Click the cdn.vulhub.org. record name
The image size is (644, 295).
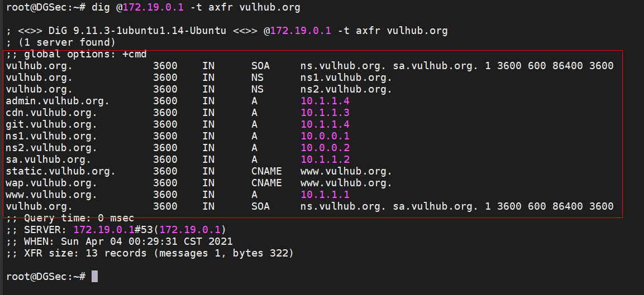pyautogui.click(x=51, y=113)
